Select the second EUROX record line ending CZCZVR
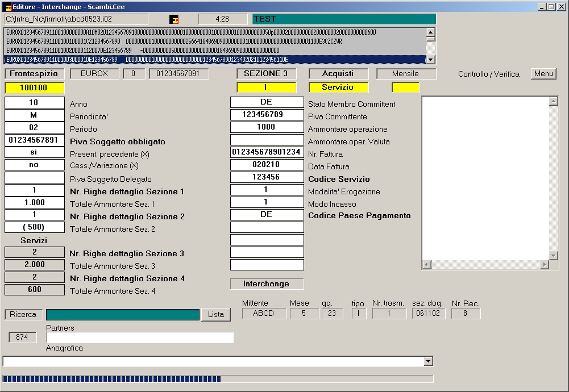Image resolution: width=569 pixels, height=392 pixels. pos(215,41)
